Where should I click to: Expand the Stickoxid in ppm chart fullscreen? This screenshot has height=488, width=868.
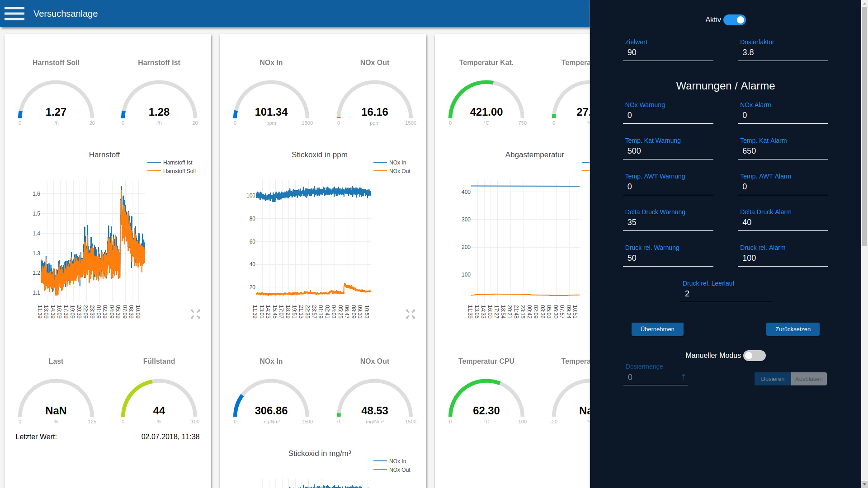[410, 314]
